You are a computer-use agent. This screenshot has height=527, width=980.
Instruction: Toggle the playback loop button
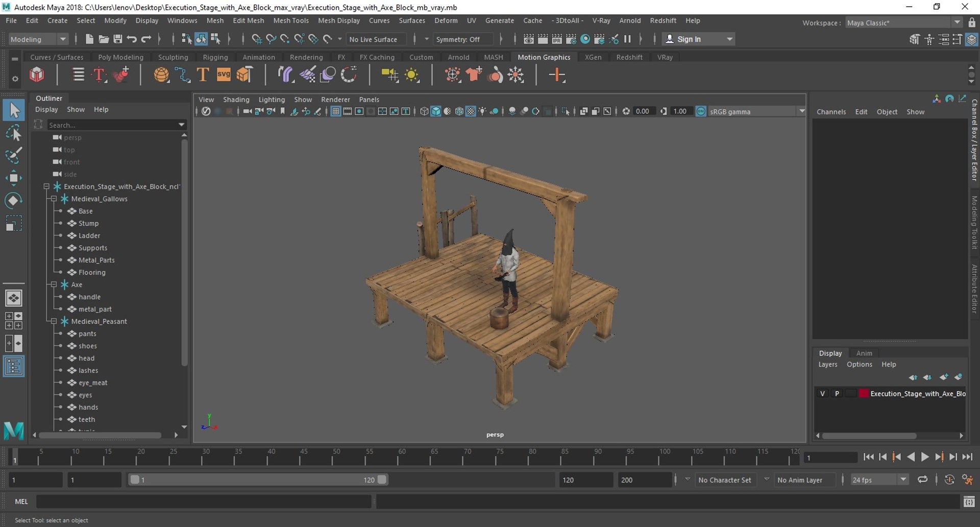click(922, 480)
